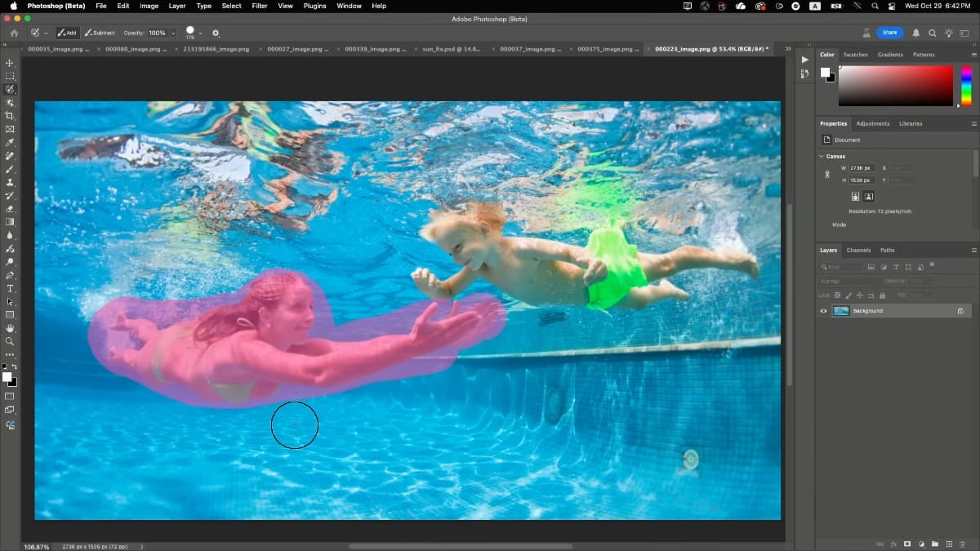Screen dimensions: 980x551
Task: Click the canvas width W field
Action: (x=862, y=167)
